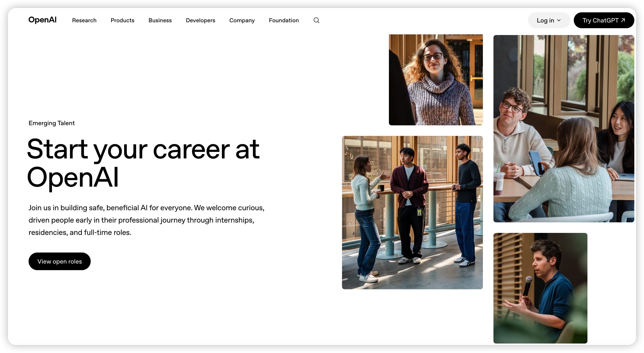Viewport: 644px width, 353px height.
Task: Open the Business menu
Action: [160, 20]
